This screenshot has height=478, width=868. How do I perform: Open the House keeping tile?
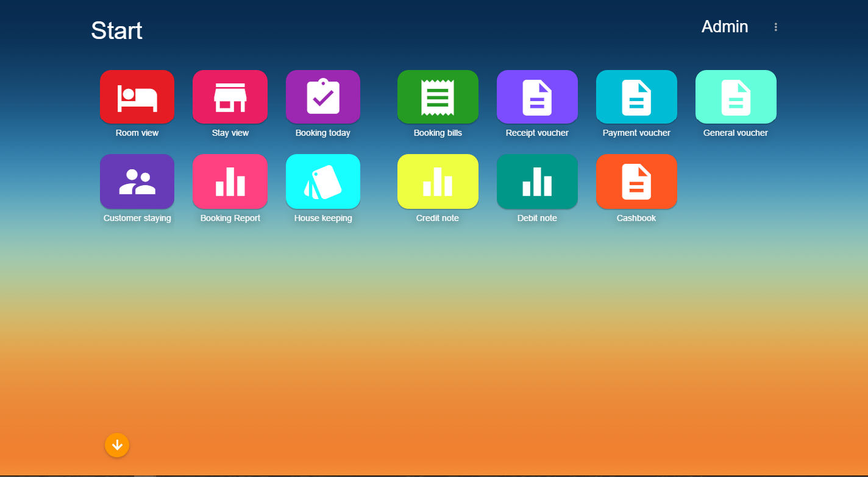(x=323, y=181)
